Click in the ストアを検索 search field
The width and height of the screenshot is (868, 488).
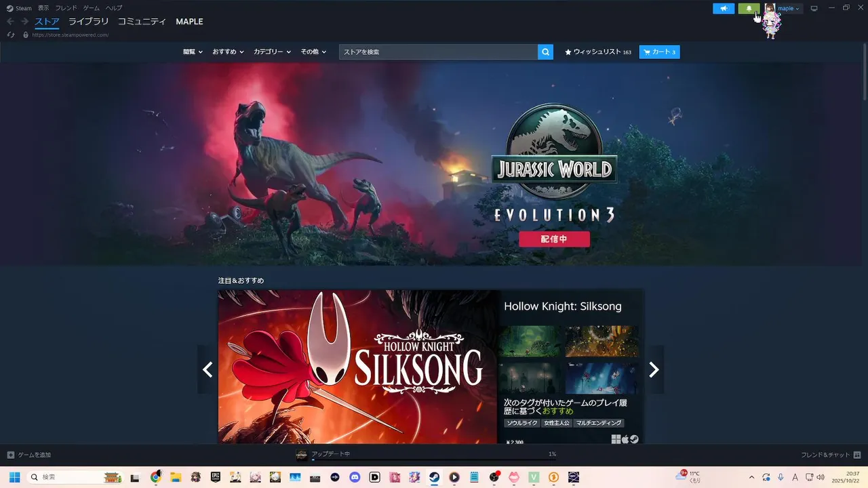pos(438,52)
